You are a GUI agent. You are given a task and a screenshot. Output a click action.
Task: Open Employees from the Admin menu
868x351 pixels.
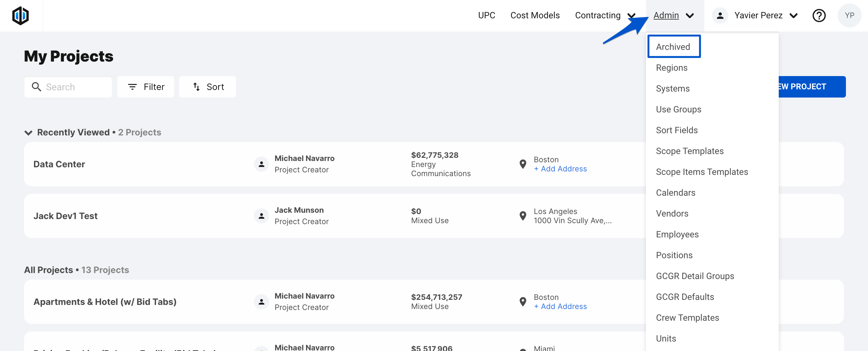tap(677, 234)
